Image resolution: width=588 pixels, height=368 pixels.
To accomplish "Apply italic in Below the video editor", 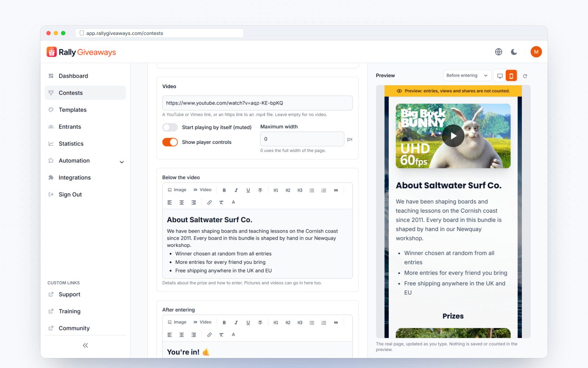I will (236, 190).
